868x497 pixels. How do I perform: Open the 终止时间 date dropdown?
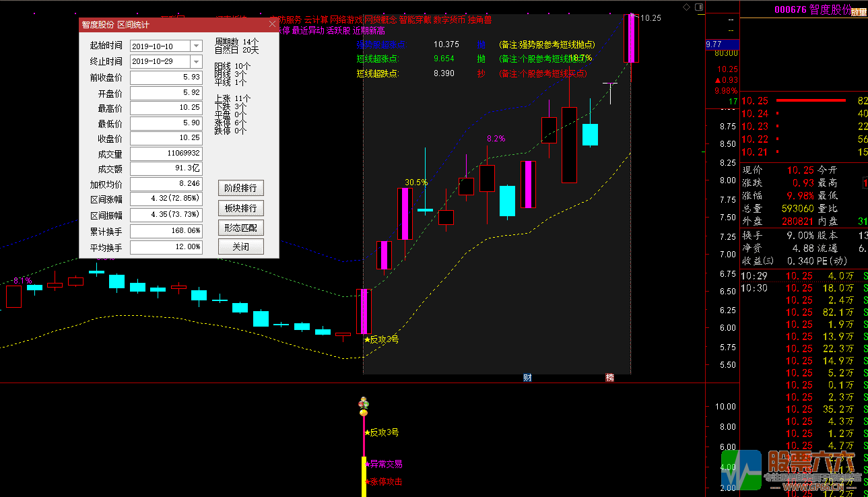(196, 61)
